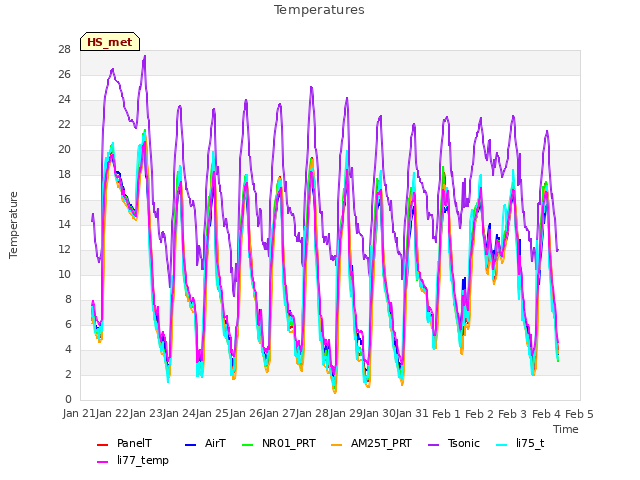Click the 14 y-axis tick label
The image size is (640, 480).
click(x=64, y=224)
